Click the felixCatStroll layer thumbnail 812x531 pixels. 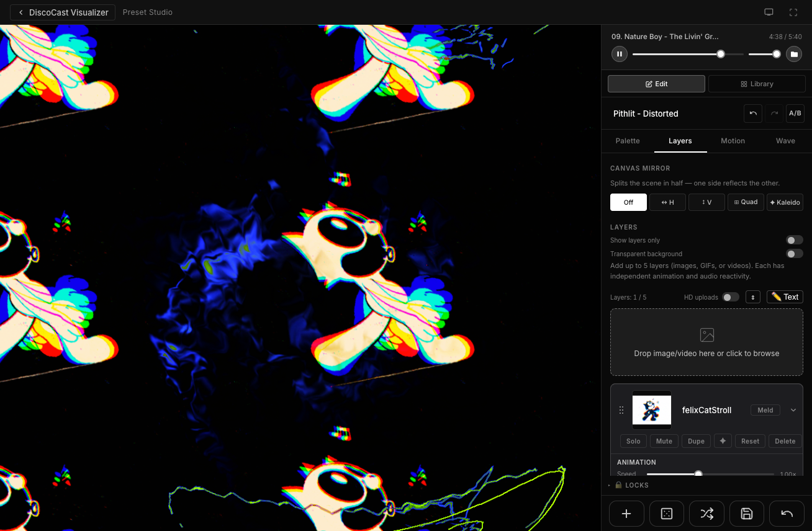(652, 410)
